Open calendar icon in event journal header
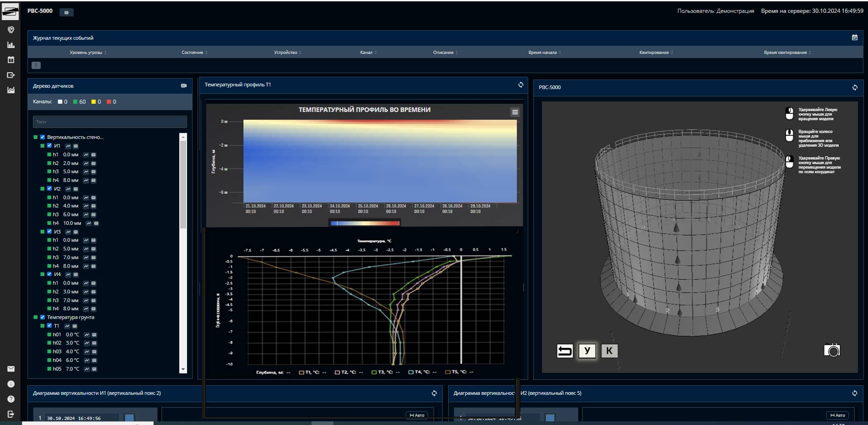The width and height of the screenshot is (868, 425). tap(854, 38)
